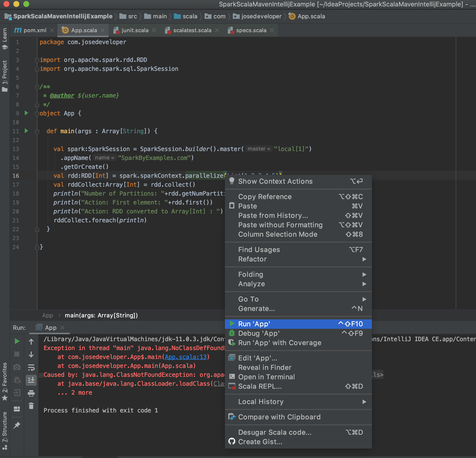Select Run 'App' with Coverage
This screenshot has height=458, width=476.
point(298,343)
